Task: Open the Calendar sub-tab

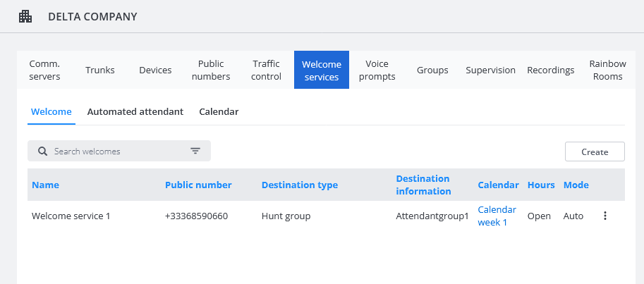Action: click(219, 111)
